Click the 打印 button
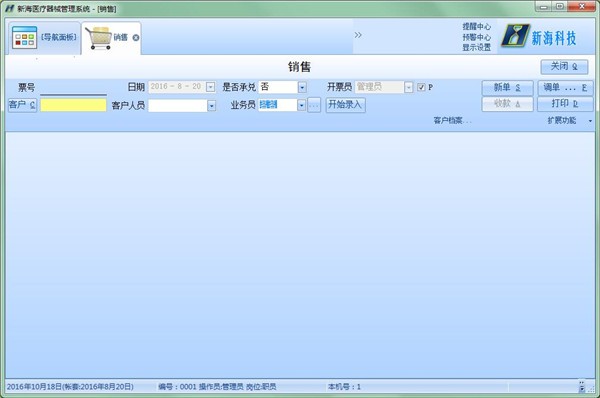 tap(565, 104)
